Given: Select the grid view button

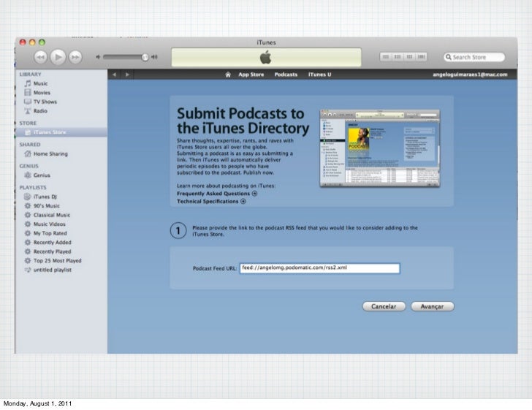Looking at the screenshot, I should pyautogui.click(x=409, y=57).
